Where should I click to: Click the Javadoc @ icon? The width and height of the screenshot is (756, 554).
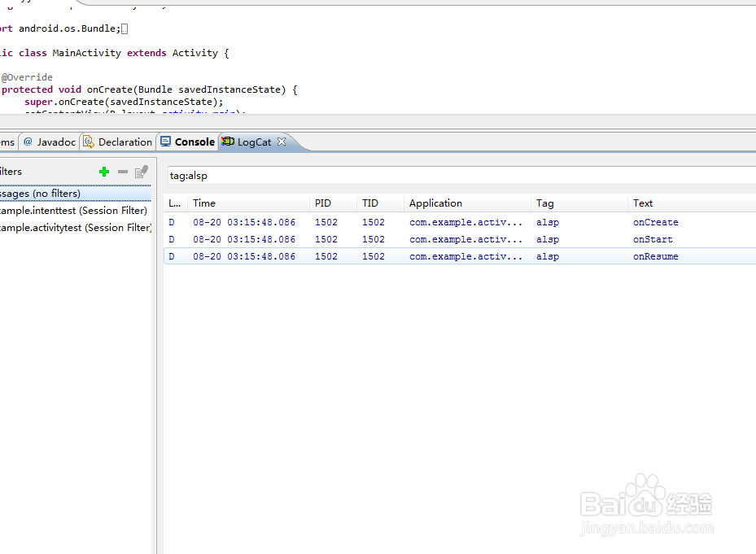click(28, 142)
